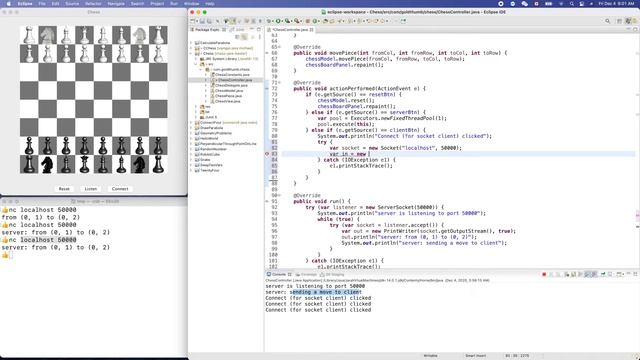This screenshot has height=360, width=640.
Task: Select ChessView.java in Package Explorer
Action: [227, 101]
